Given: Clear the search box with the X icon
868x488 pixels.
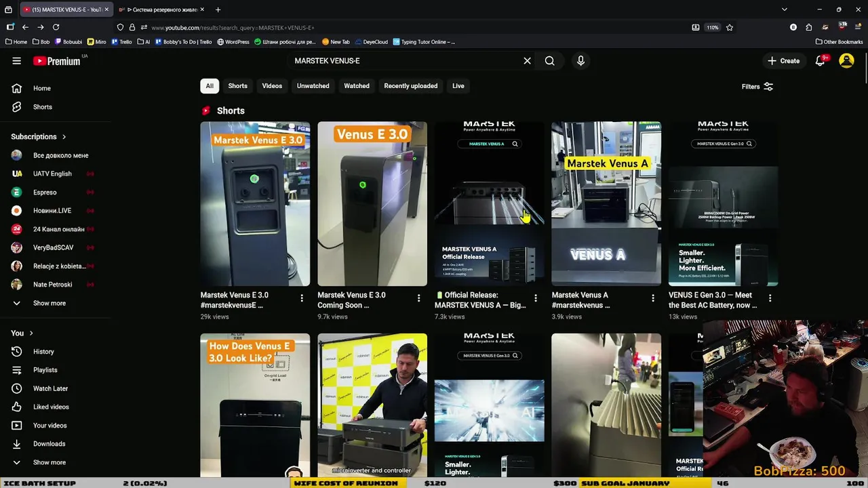Looking at the screenshot, I should [x=527, y=61].
